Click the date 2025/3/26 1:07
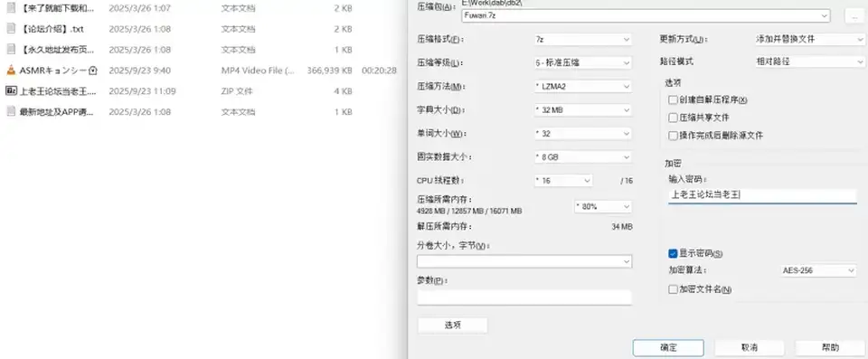This screenshot has width=868, height=359. coord(139,8)
